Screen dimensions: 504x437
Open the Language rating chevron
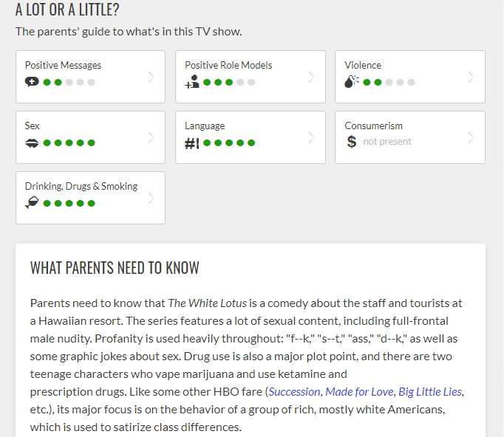pos(311,138)
